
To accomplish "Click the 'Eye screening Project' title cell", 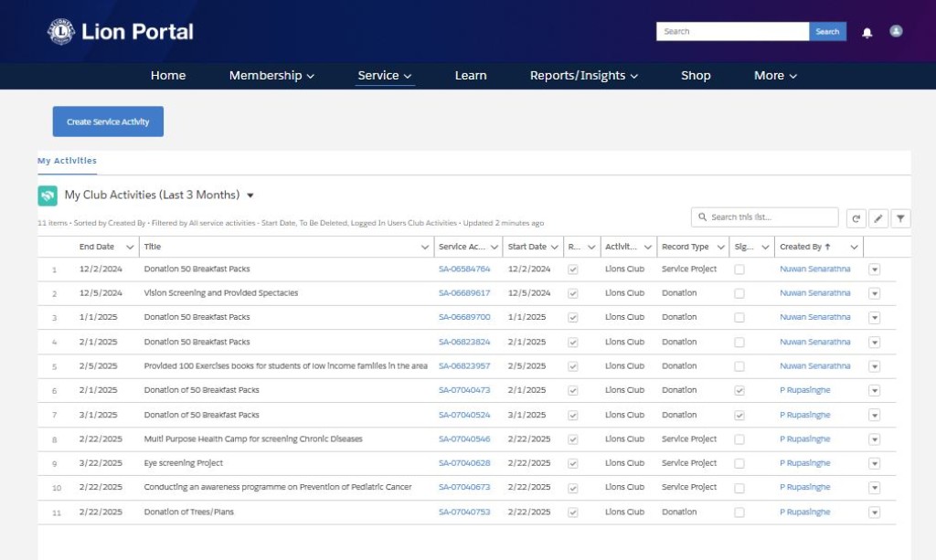I will coord(183,463).
